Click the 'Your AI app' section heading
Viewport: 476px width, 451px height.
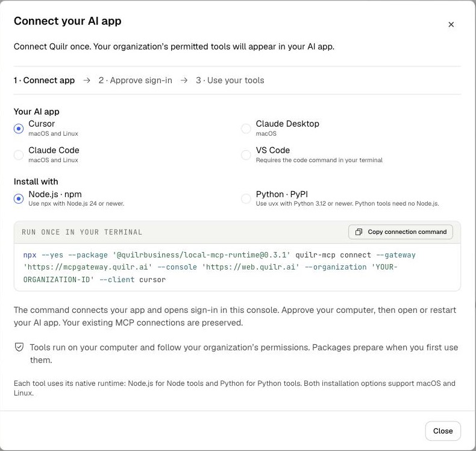click(x=36, y=112)
